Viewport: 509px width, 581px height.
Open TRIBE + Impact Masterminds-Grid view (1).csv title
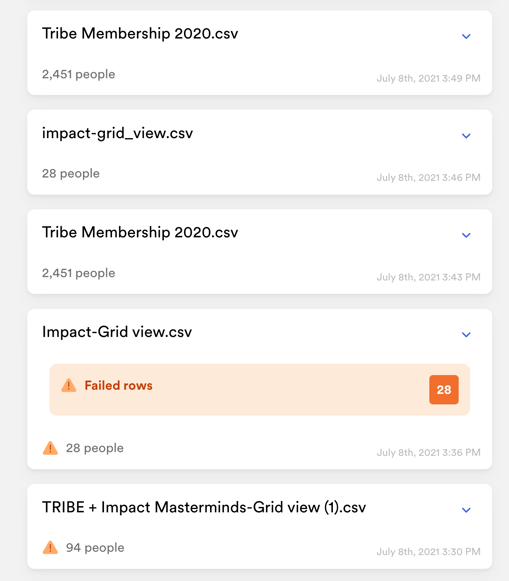(x=204, y=507)
